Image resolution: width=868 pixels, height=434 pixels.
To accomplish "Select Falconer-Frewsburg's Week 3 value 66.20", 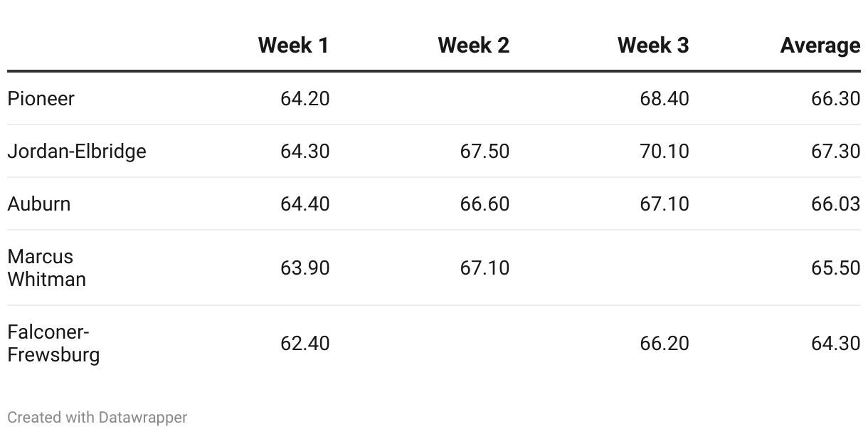I will (665, 344).
